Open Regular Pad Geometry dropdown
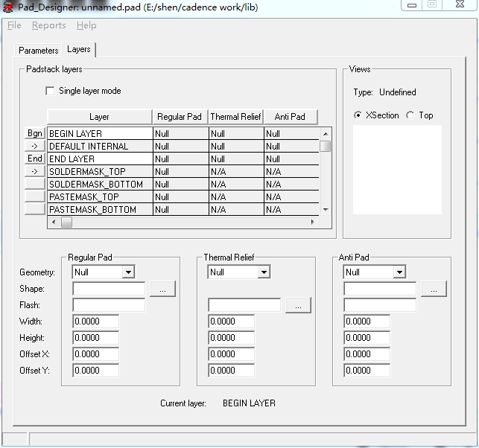Screen dimensions: 479x448 tap(128, 272)
